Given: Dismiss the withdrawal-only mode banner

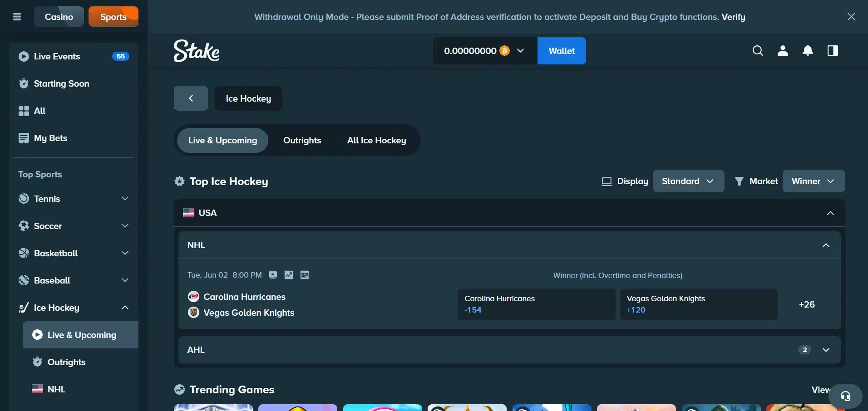Looking at the screenshot, I should coord(851,17).
